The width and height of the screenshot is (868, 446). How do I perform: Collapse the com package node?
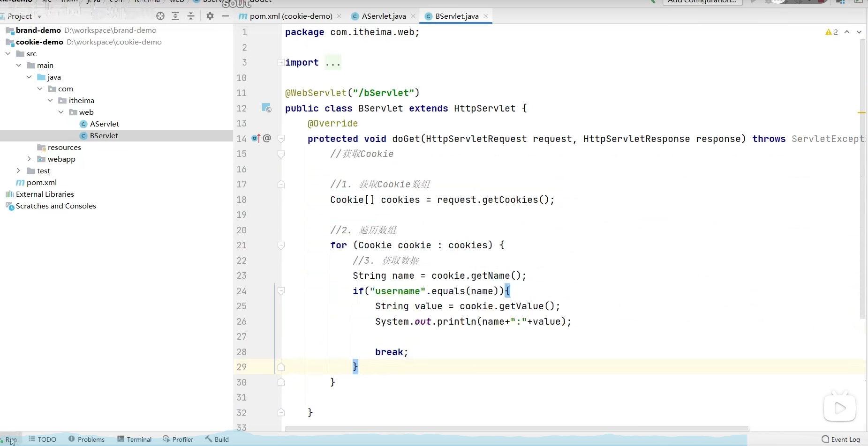(40, 89)
